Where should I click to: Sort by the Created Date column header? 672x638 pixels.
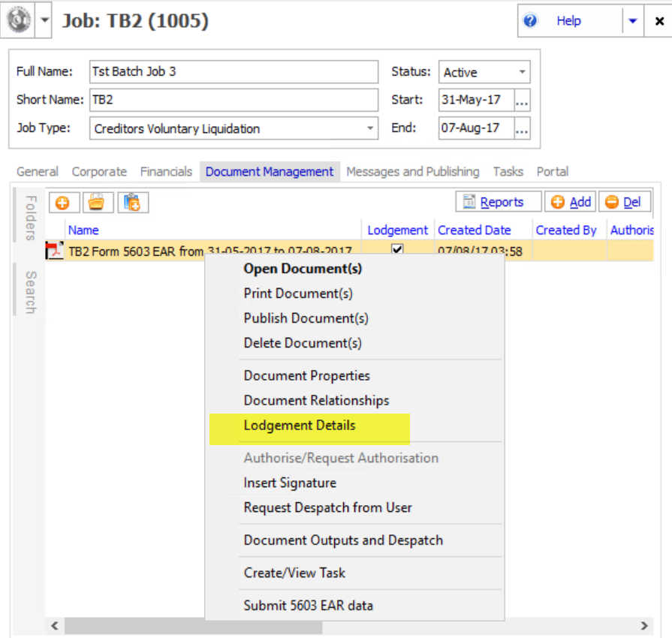point(474,230)
